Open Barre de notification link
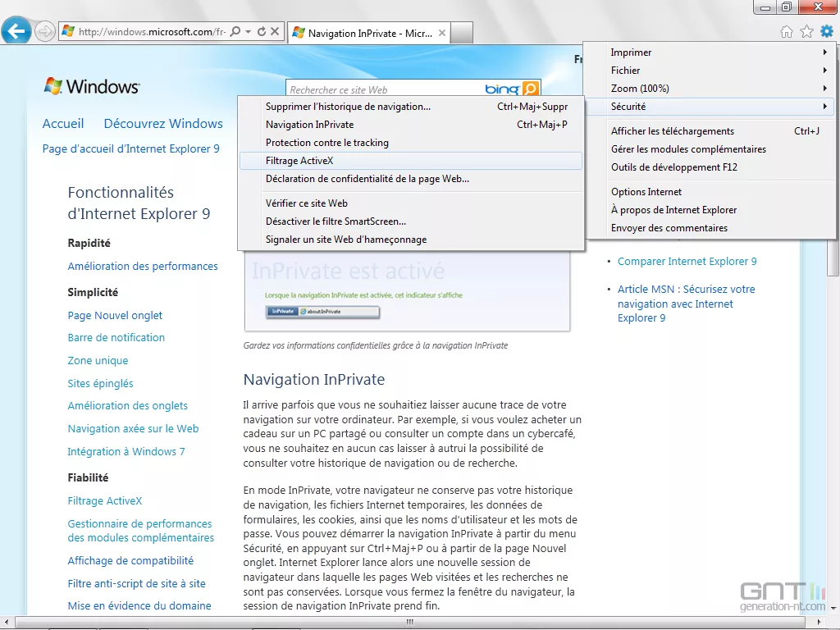The image size is (840, 630). 116,338
